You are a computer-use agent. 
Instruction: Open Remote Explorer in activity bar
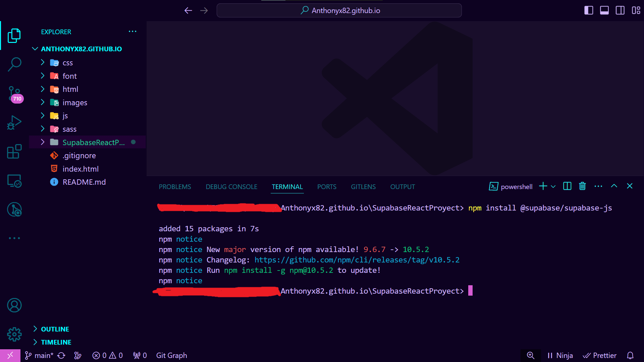tap(14, 181)
